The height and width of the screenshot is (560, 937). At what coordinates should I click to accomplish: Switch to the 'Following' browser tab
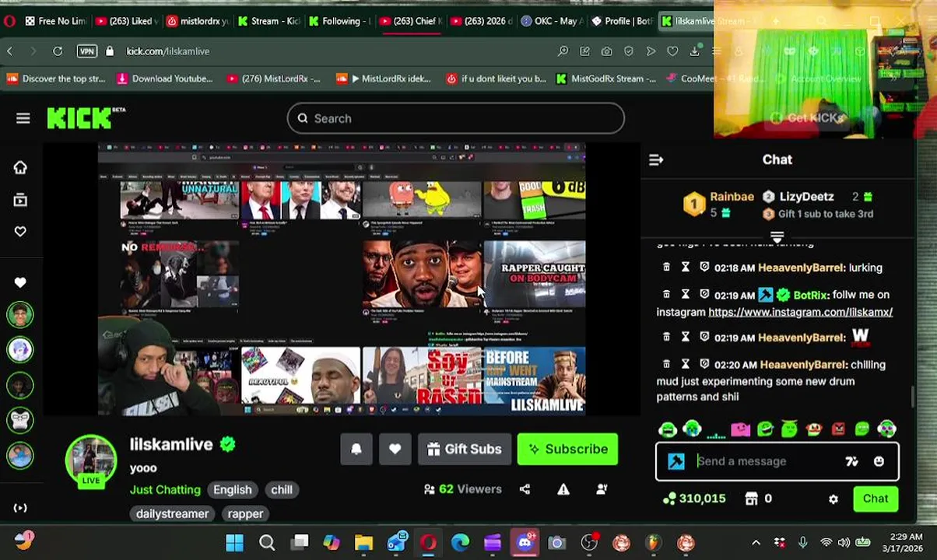[x=339, y=21]
